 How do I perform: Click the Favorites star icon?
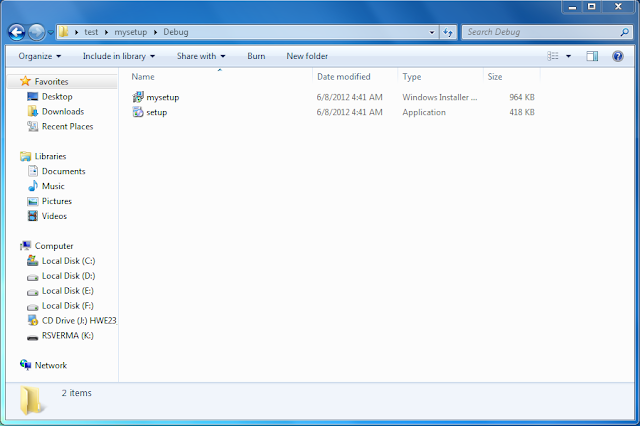(25, 81)
